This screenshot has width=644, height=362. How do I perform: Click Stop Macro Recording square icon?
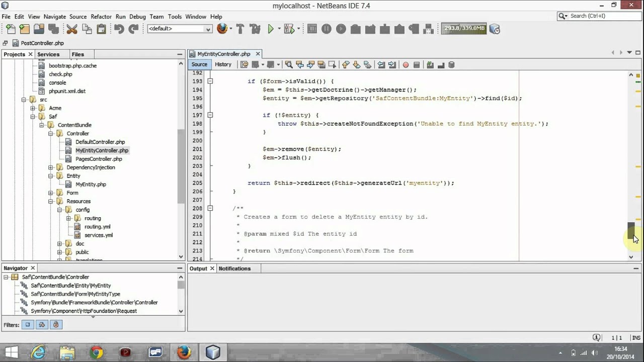(417, 64)
